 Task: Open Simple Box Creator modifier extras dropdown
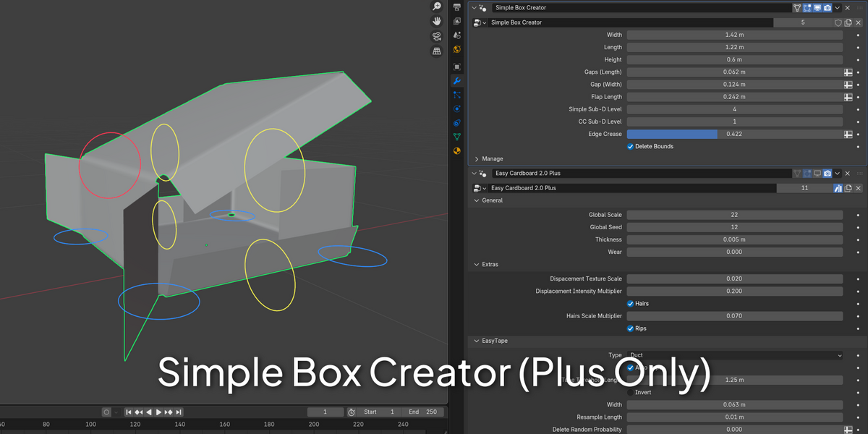coord(838,8)
